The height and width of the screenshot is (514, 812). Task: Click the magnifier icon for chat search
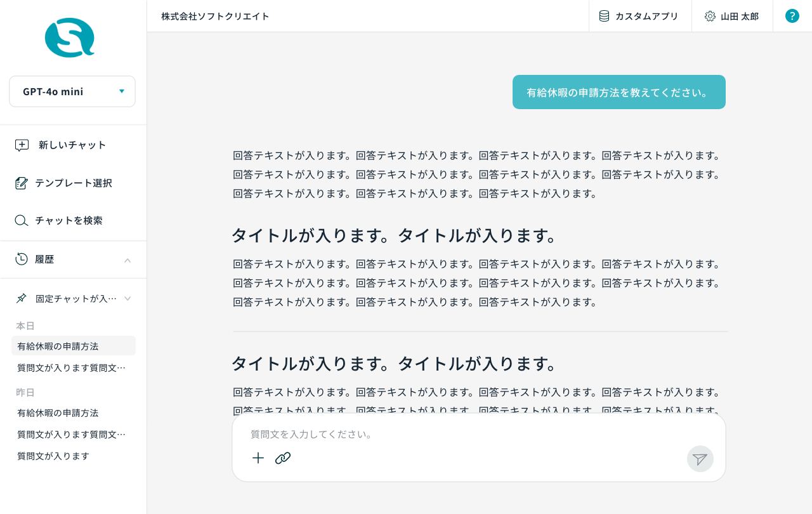(x=22, y=221)
